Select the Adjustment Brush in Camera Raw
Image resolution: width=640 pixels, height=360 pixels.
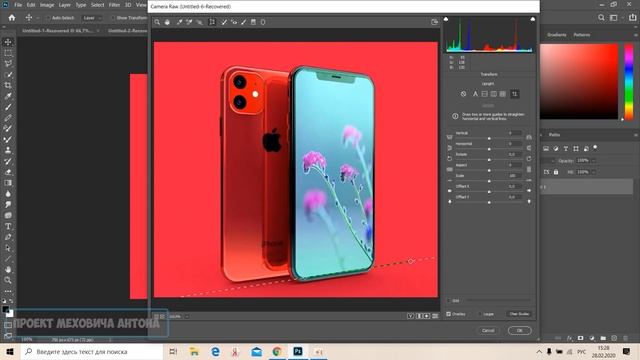coord(244,22)
